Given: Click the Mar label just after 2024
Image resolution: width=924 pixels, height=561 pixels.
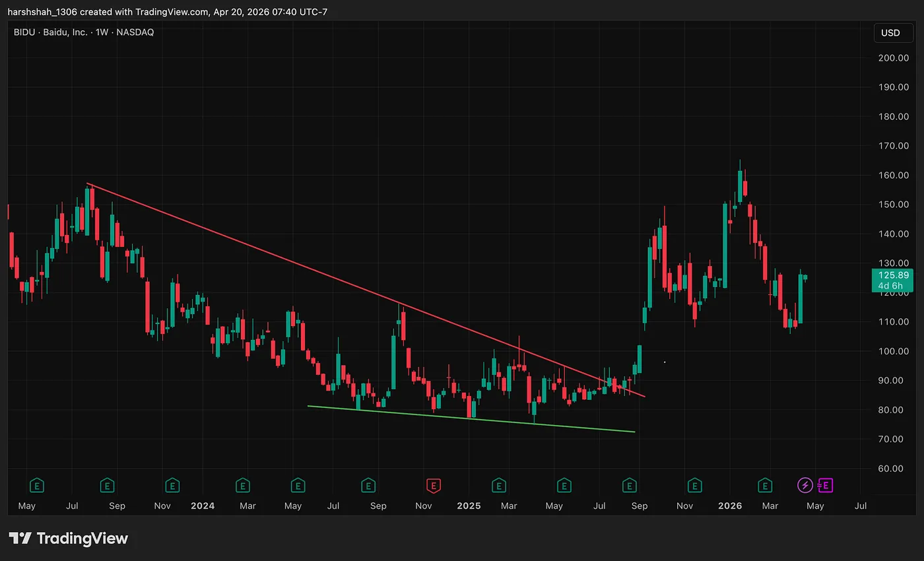Looking at the screenshot, I should 247,506.
